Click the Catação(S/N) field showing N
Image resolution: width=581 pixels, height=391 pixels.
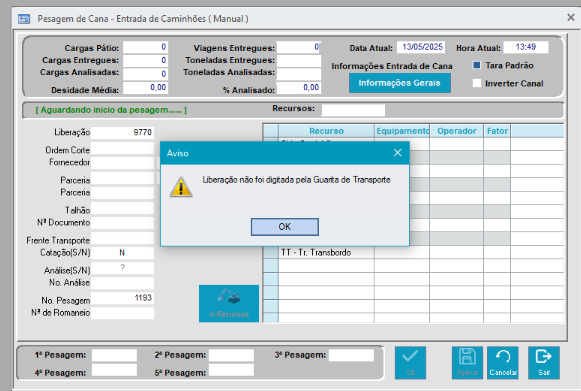pos(122,253)
